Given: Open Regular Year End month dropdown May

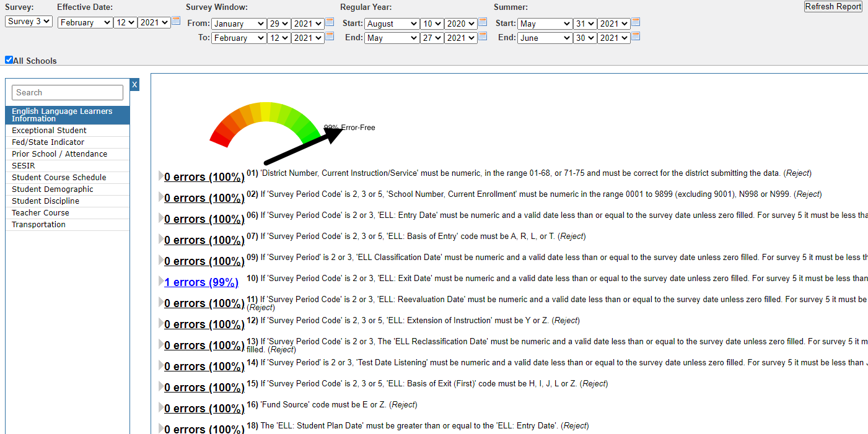Looking at the screenshot, I should coord(392,38).
